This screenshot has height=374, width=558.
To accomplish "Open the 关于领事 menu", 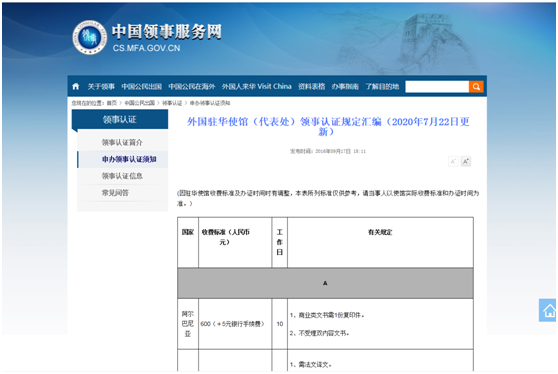I will pos(101,86).
